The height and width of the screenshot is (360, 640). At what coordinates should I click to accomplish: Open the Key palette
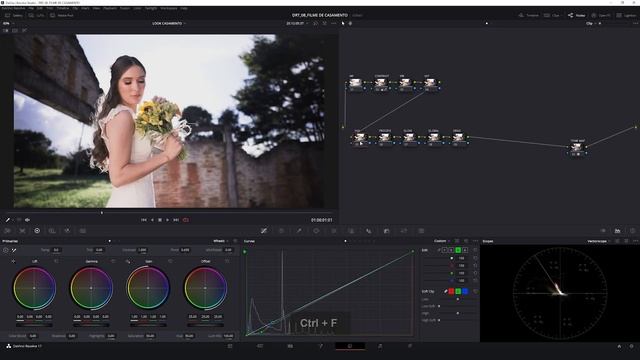386,231
